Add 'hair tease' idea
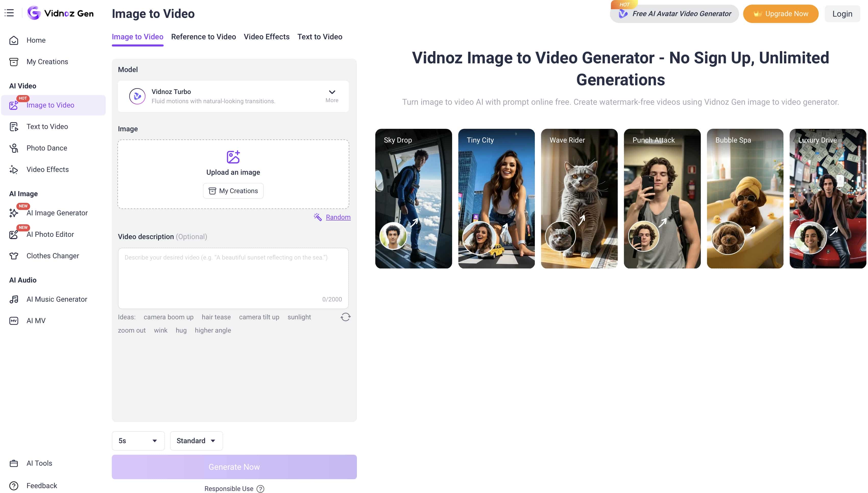868x493 pixels. (216, 317)
